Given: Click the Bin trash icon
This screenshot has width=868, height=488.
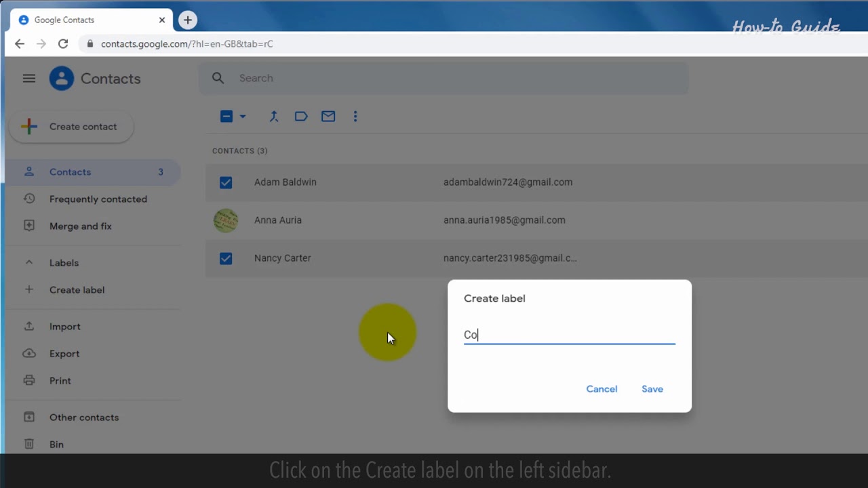Looking at the screenshot, I should pos(29,444).
